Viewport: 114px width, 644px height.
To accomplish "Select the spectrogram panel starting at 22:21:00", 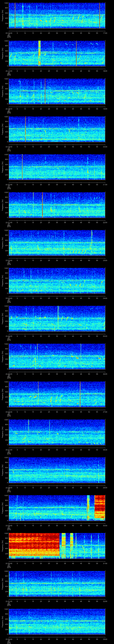I will click(57, 205).
